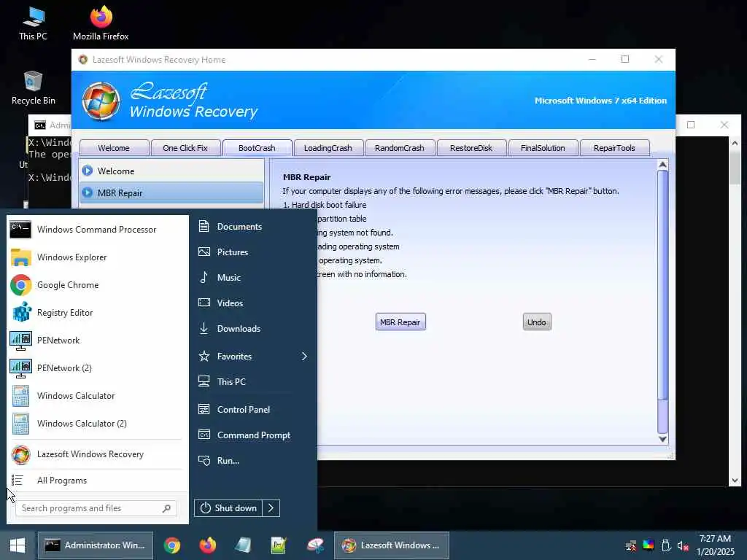The width and height of the screenshot is (747, 560).
Task: Open Registry Editor
Action: 97,312
